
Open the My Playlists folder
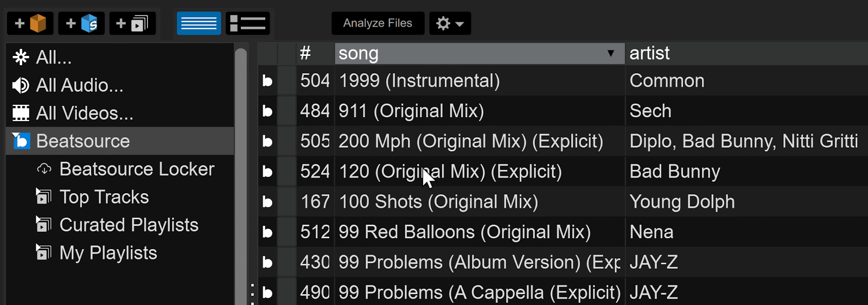108,253
